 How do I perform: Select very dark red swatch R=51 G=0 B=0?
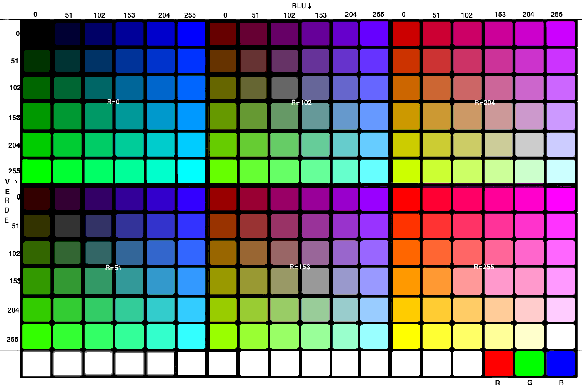click(x=36, y=199)
